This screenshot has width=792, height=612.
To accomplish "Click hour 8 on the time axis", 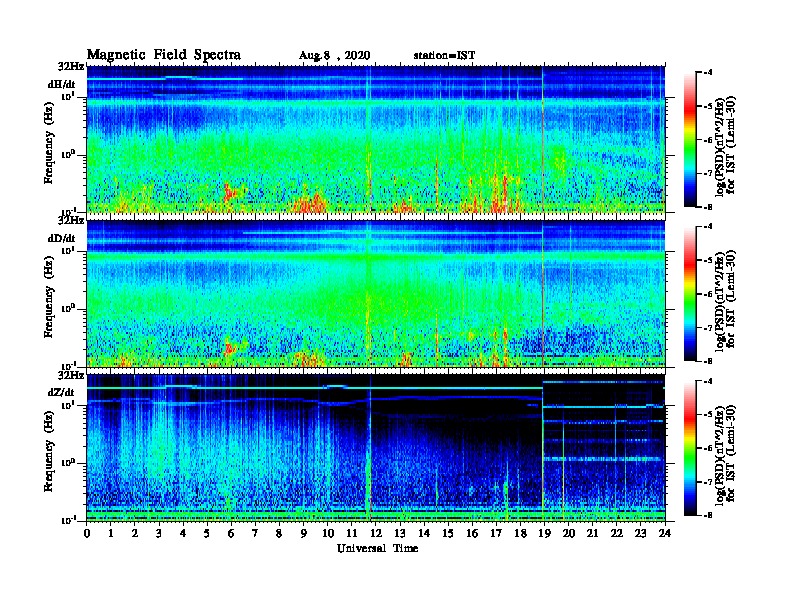I will click(279, 534).
